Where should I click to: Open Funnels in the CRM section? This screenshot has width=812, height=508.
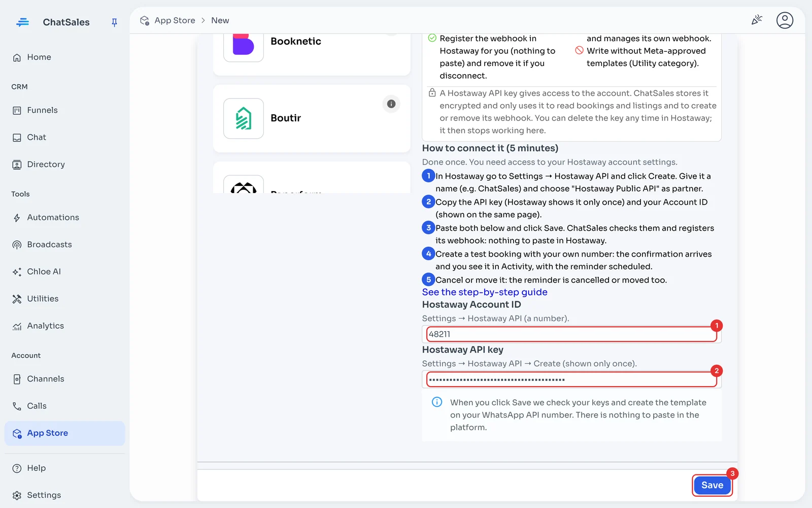click(64, 110)
